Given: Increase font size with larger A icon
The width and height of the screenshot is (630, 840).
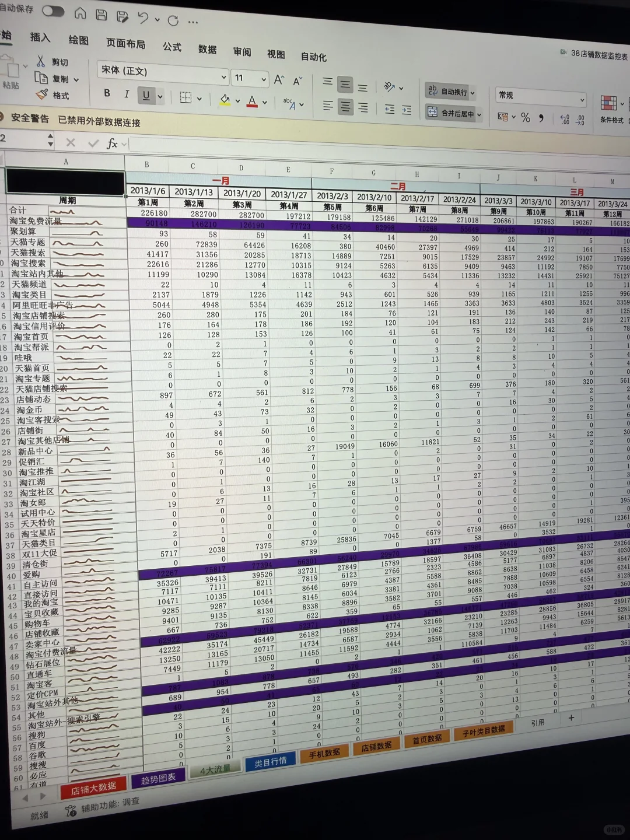Looking at the screenshot, I should tap(279, 80).
